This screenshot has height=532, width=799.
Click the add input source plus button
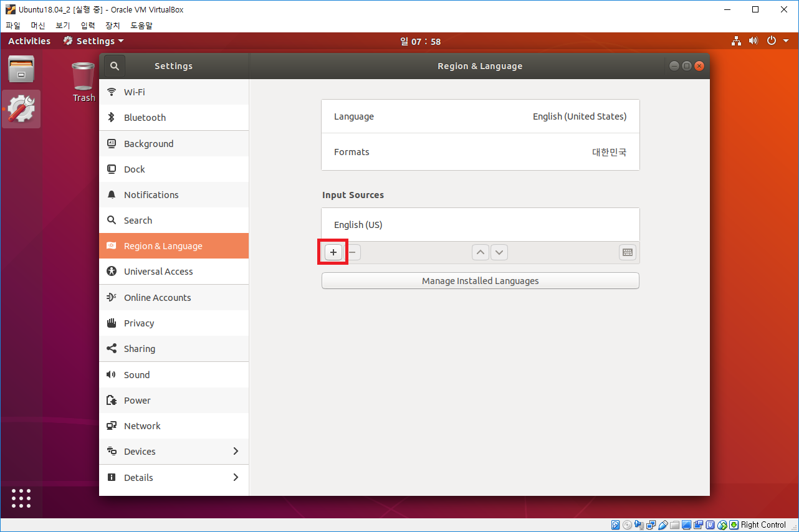pyautogui.click(x=333, y=252)
